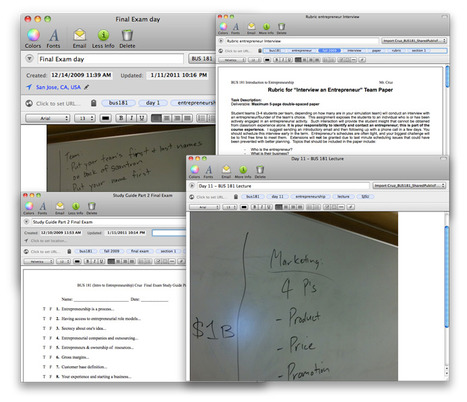Select right alignment in Final Exam day window
Screen dimensions: 467x402
coord(177,118)
